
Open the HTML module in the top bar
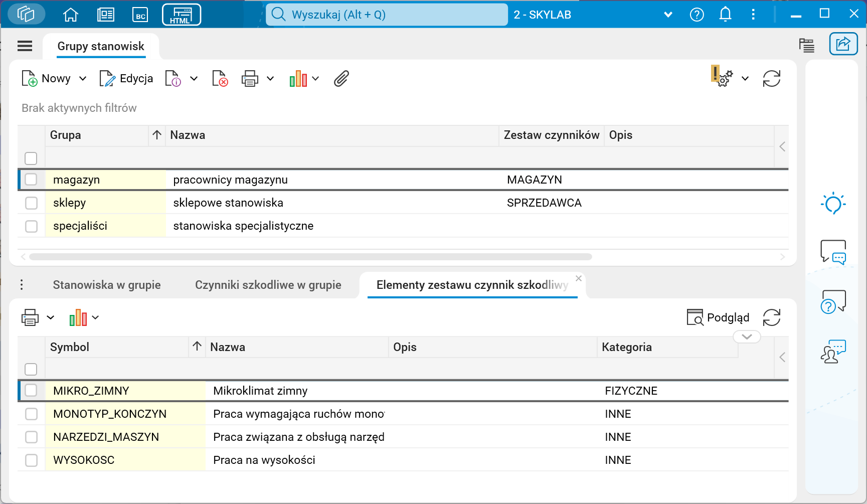(181, 14)
